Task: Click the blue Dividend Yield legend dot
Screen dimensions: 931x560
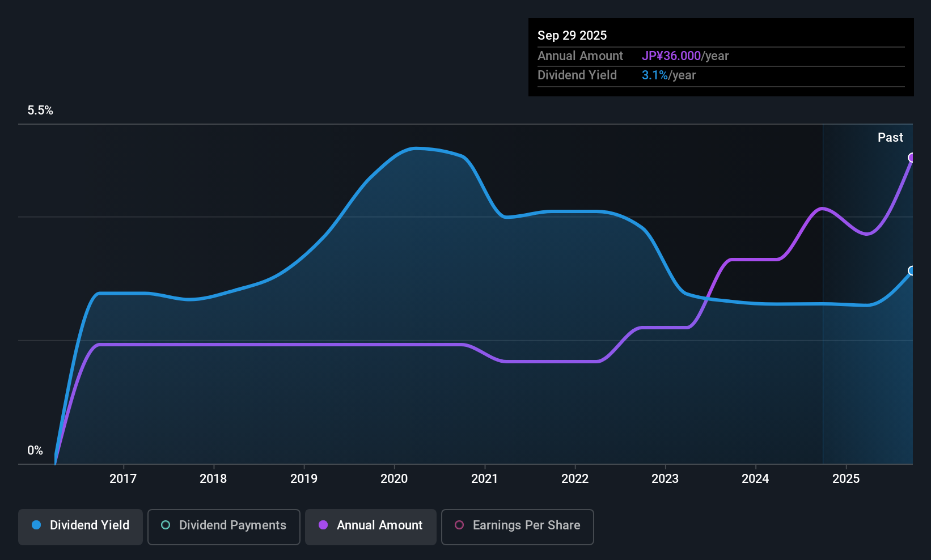Action: [x=36, y=525]
